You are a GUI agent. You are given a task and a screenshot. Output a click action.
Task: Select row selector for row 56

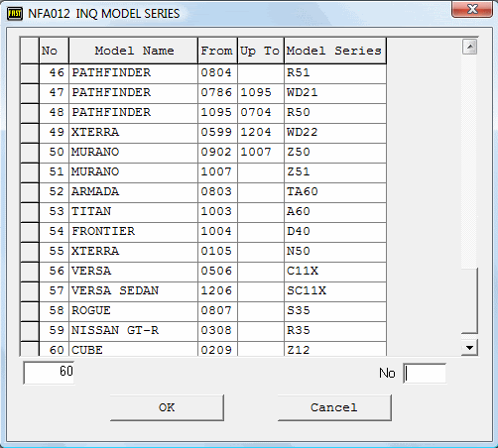coord(30,272)
